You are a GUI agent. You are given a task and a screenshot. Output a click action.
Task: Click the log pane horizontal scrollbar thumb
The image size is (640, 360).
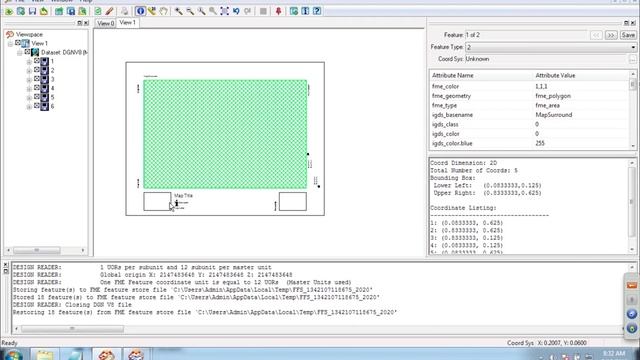[72, 329]
